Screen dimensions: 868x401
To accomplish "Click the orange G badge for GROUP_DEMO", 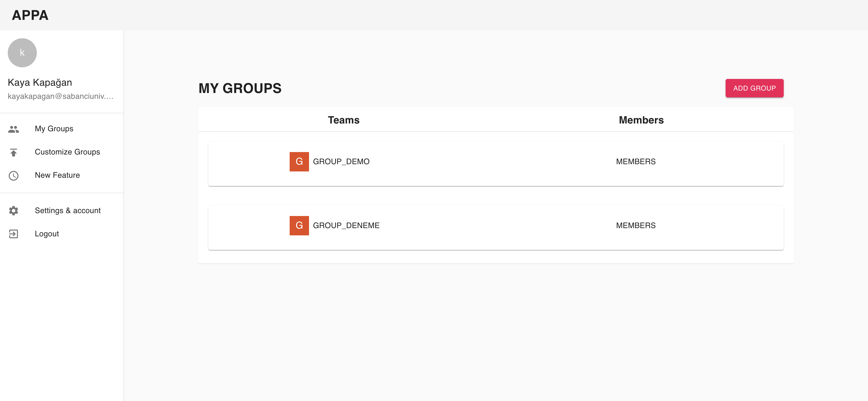I will 299,162.
